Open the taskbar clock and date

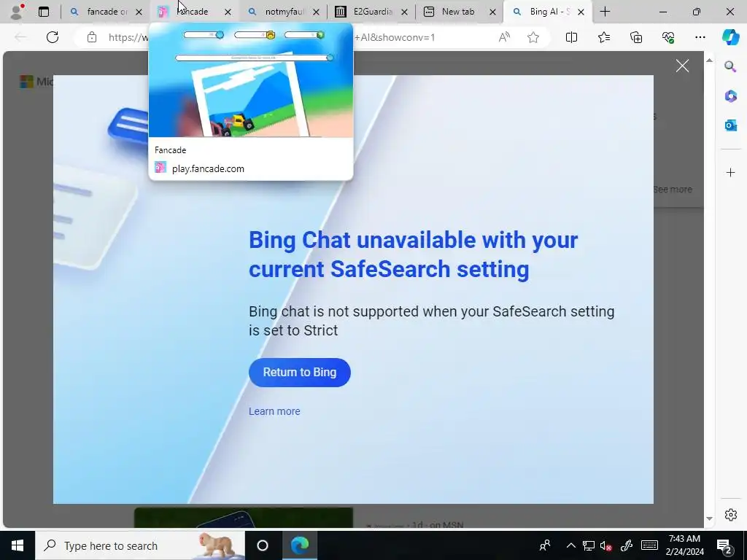(684, 545)
